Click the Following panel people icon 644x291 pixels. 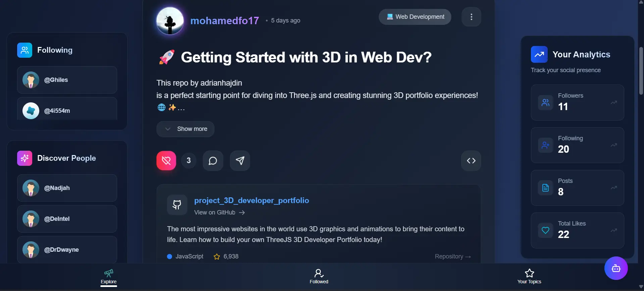24,50
